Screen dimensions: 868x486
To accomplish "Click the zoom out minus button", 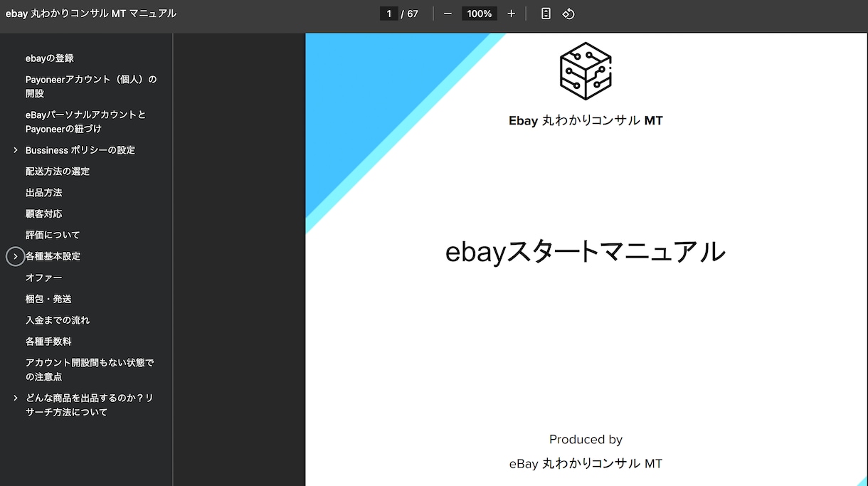I will (x=448, y=14).
